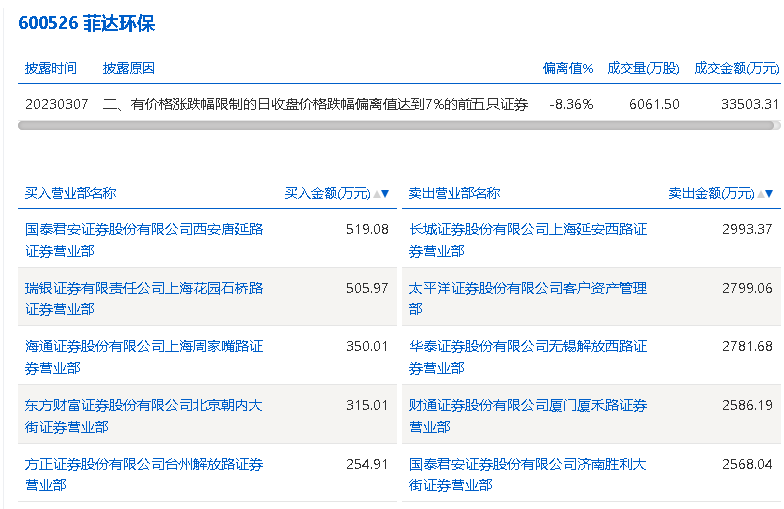Image resolution: width=784 pixels, height=509 pixels.
Task: Select the 6061.50 volume value
Action: [654, 104]
